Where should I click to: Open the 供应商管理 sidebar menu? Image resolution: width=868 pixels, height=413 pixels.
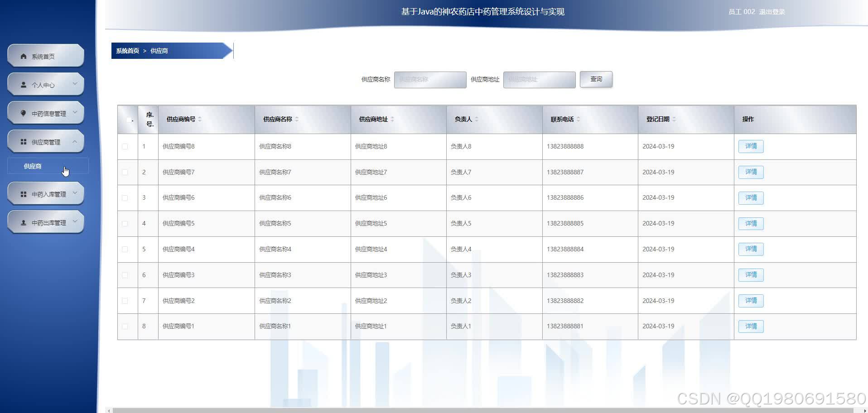(x=46, y=141)
